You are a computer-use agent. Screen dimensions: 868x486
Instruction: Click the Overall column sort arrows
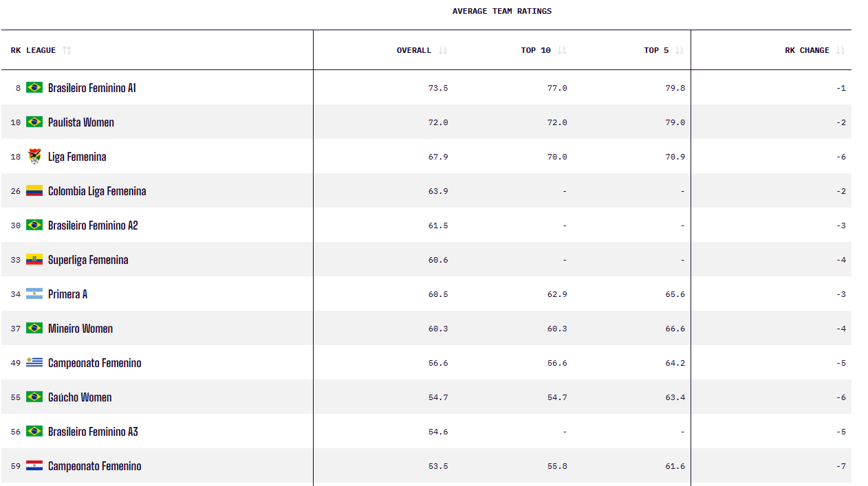click(x=443, y=50)
